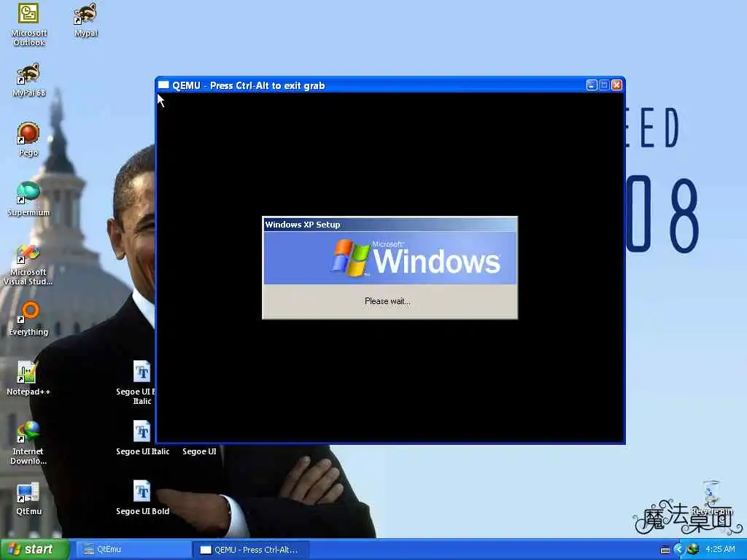Viewport: 747px width, 560px height.
Task: Click the QEMU window title bar icon
Action: tap(163, 85)
